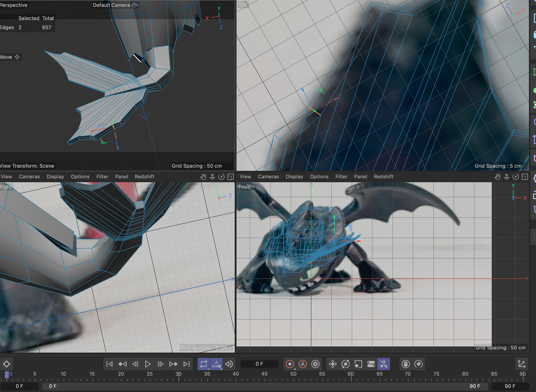Click the frame input field showing 0 F

coord(259,364)
